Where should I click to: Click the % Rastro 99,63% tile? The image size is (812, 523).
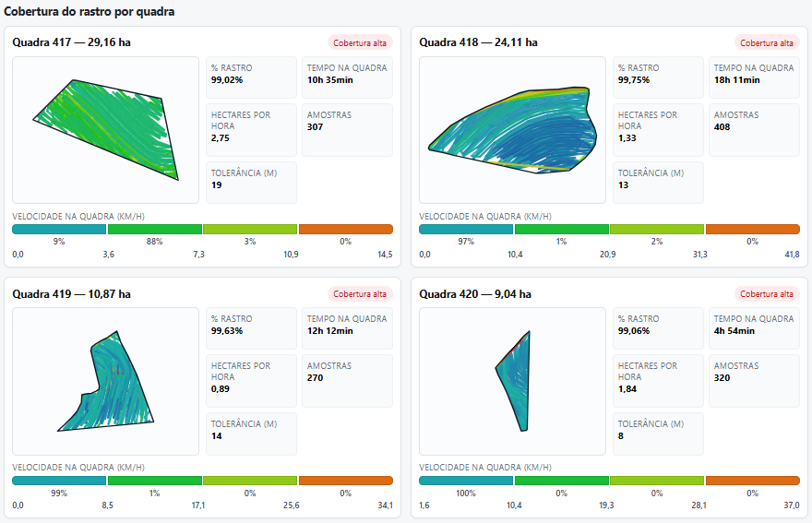(251, 328)
